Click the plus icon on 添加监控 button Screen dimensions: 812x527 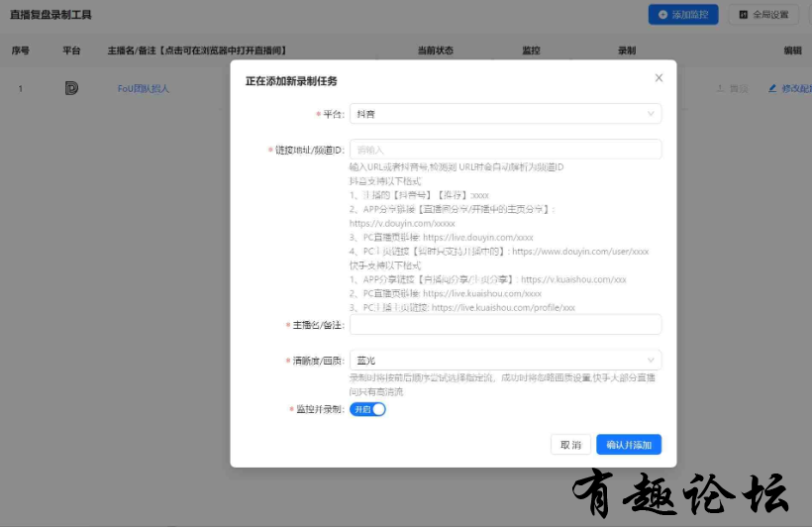click(662, 15)
